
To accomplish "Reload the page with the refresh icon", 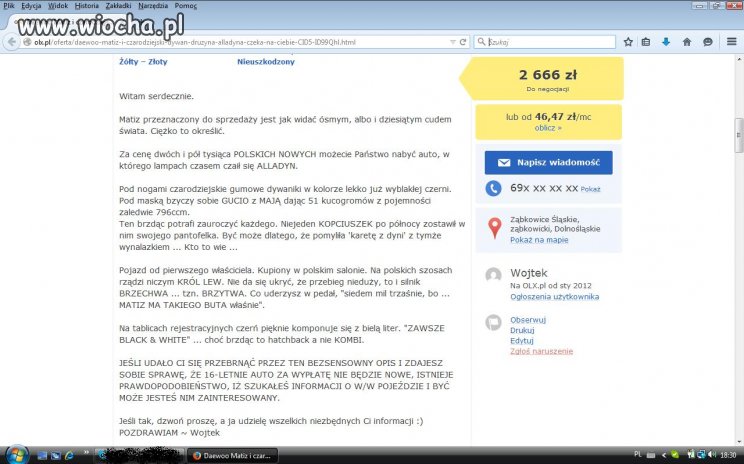I will (463, 42).
